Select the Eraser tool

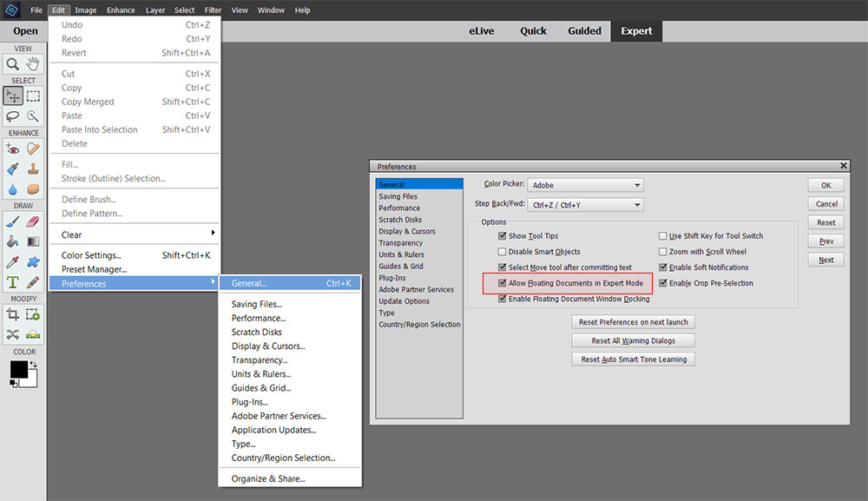(33, 221)
